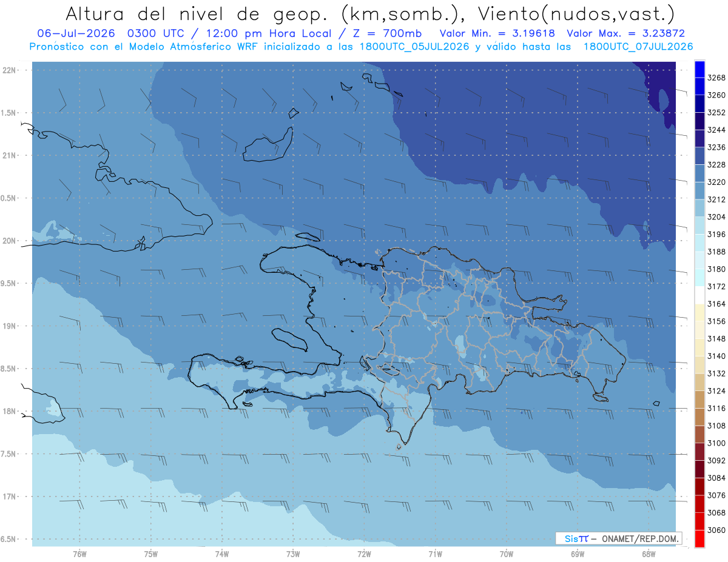Pick the bright red swatch below 3060
Viewport: 728px width, 562px height.
click(699, 539)
